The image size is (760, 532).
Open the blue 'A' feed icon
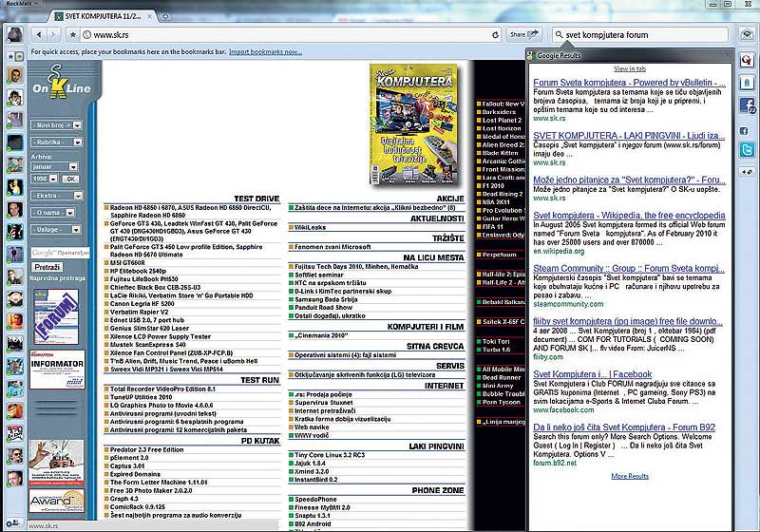747,83
